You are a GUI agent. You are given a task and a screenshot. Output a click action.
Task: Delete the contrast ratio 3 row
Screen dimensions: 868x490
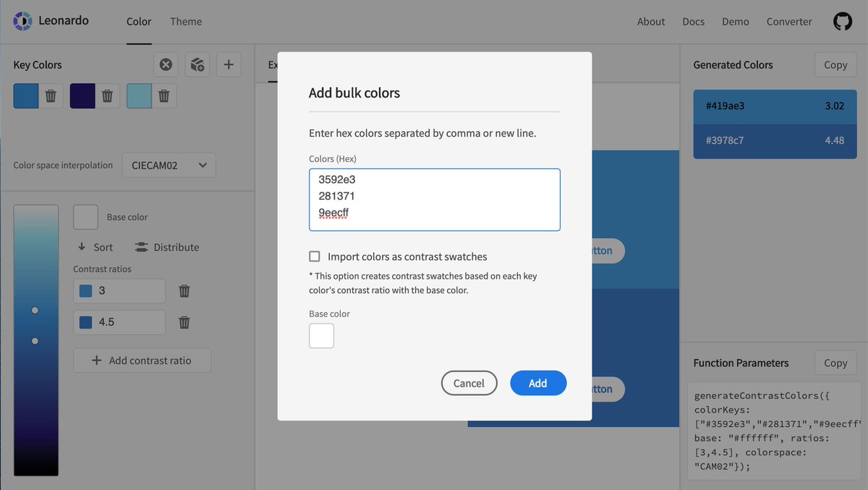tap(184, 291)
